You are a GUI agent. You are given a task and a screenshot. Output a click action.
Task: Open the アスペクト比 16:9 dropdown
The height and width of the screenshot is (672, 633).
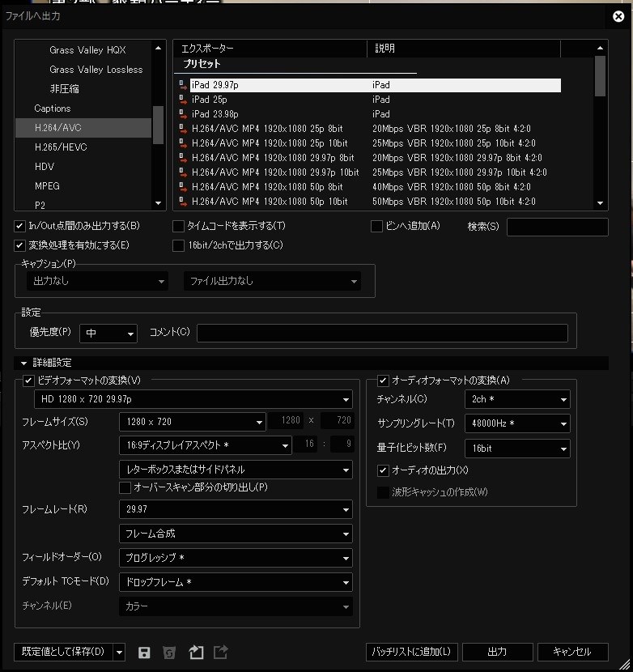206,445
